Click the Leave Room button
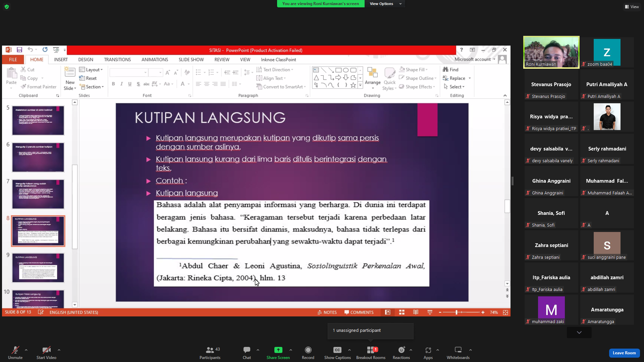 pos(624,353)
